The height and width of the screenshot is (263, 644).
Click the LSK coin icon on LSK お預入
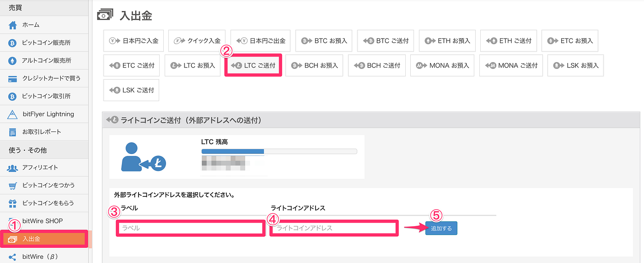point(559,66)
